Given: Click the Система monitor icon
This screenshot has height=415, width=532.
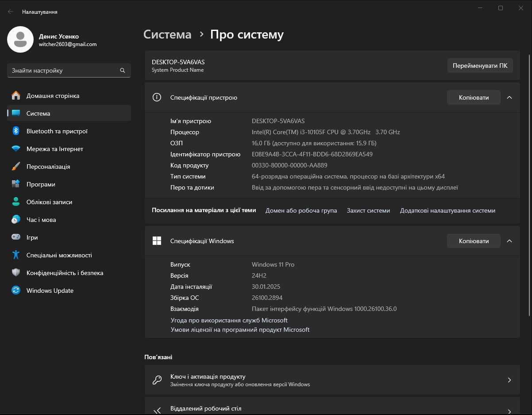Looking at the screenshot, I should [16, 113].
